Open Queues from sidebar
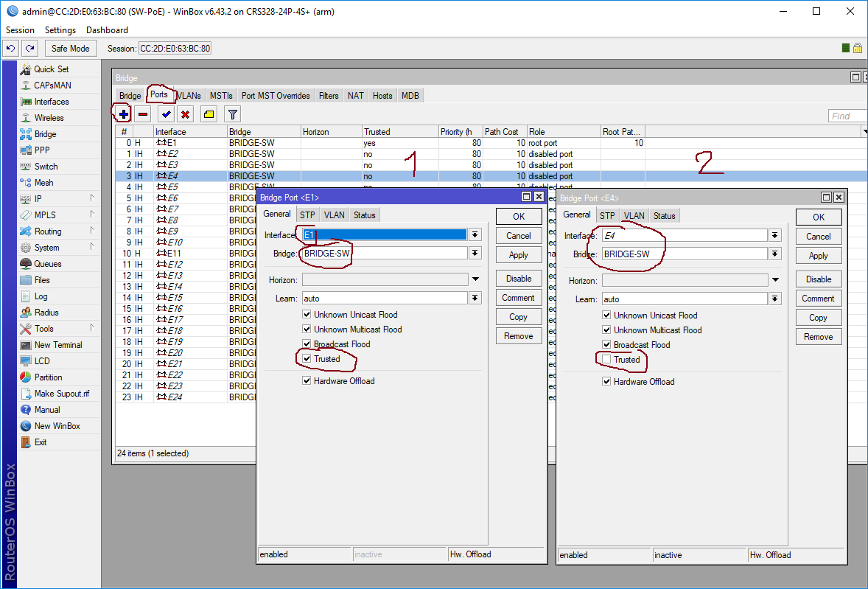 (x=48, y=264)
